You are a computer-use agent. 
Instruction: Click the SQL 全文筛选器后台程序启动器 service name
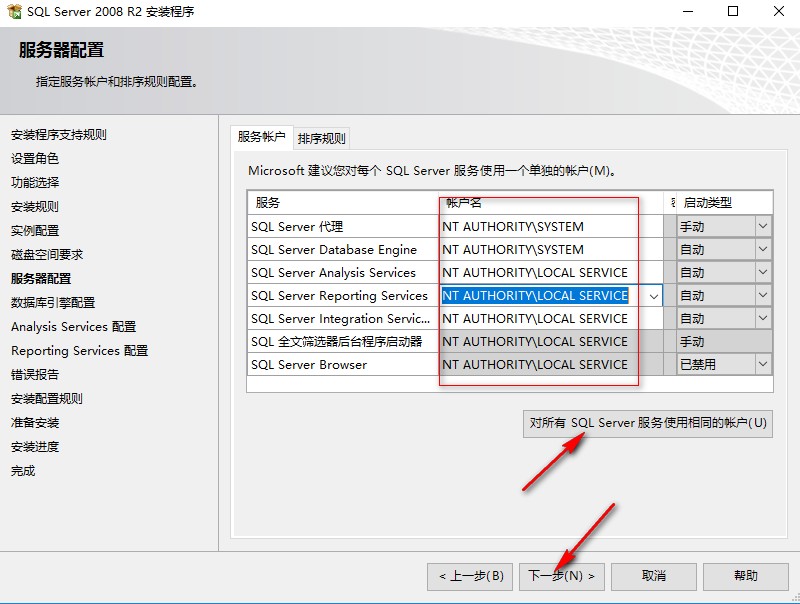pos(337,341)
